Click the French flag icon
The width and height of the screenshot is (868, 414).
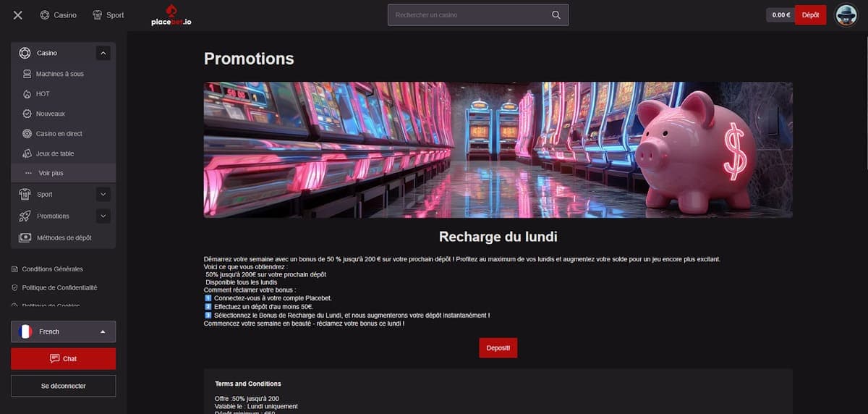[x=25, y=331]
